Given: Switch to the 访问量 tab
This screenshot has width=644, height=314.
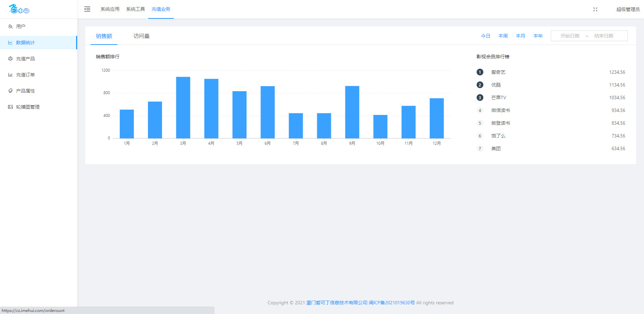Looking at the screenshot, I should click(x=142, y=36).
